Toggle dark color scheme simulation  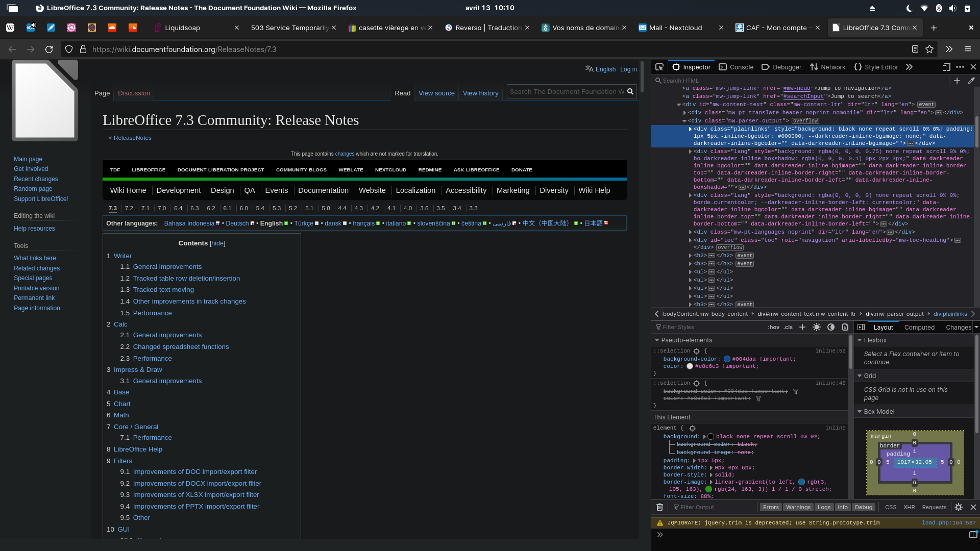coord(831,327)
